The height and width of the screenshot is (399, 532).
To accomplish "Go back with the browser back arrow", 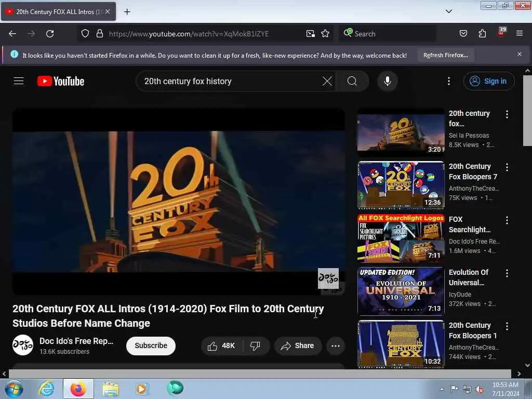I will [x=12, y=34].
